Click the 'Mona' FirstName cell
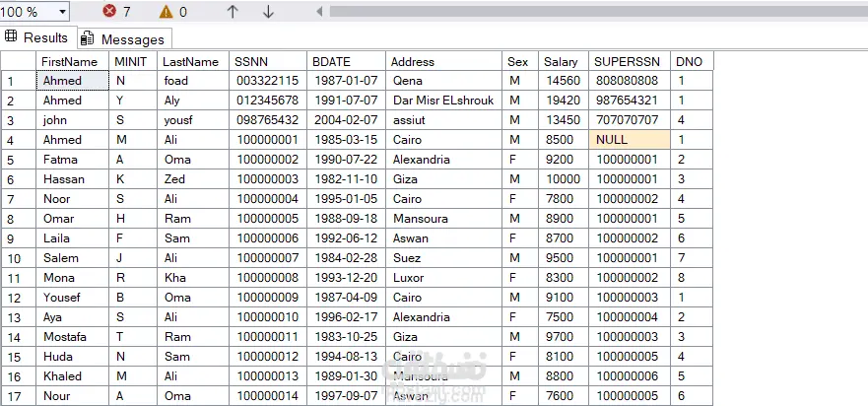 [x=73, y=278]
